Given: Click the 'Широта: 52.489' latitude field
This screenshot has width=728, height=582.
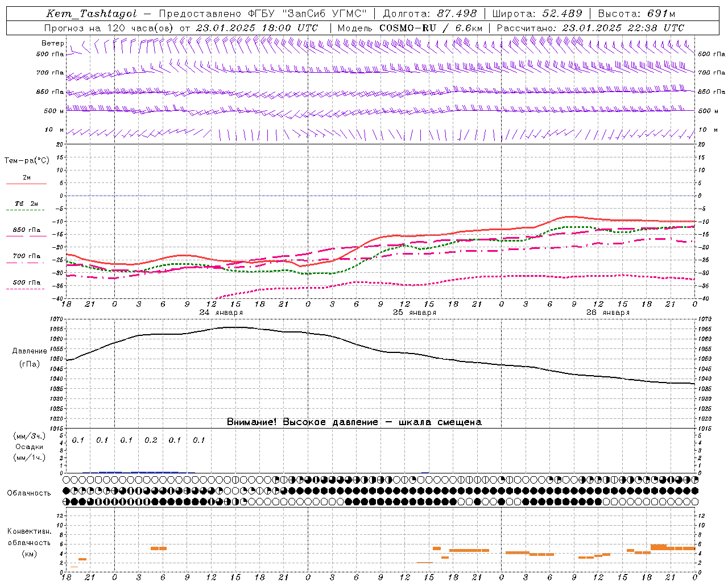Looking at the screenshot, I should click(x=537, y=14).
